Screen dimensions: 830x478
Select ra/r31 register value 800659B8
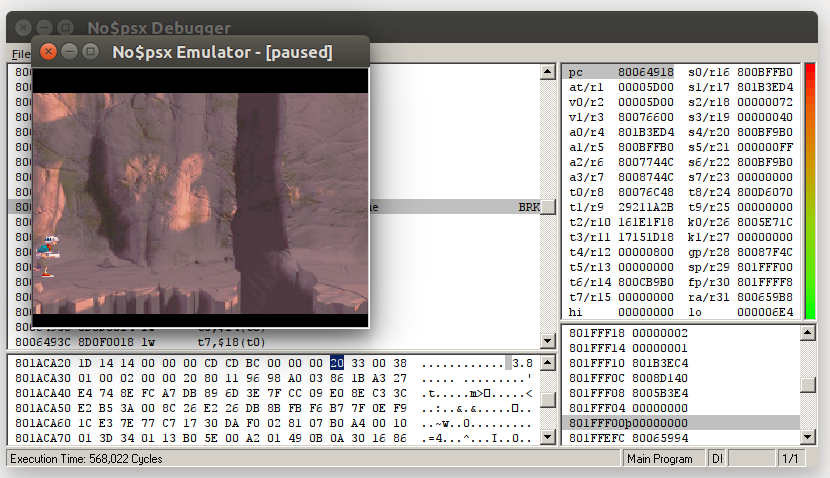point(765,297)
